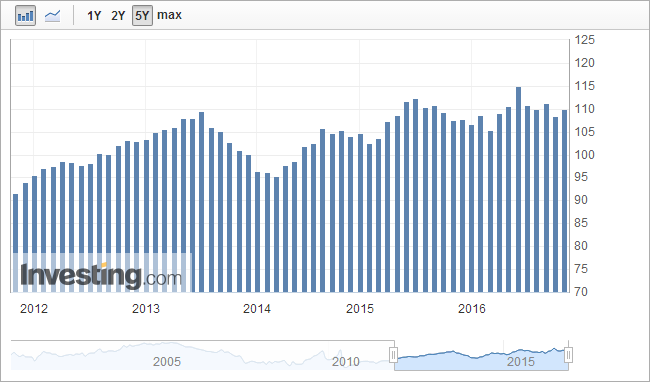This screenshot has height=382, width=650.
Task: Select the 5Y time range
Action: pyautogui.click(x=142, y=16)
